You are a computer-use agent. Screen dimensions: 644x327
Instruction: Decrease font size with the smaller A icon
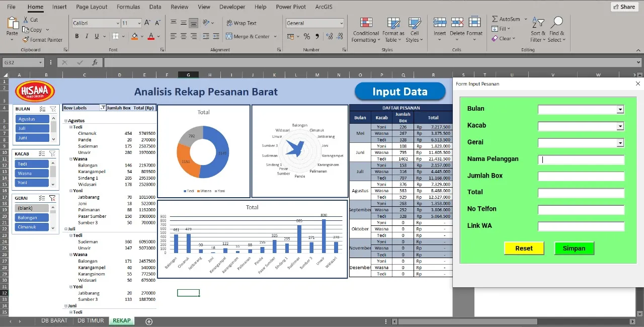(157, 23)
